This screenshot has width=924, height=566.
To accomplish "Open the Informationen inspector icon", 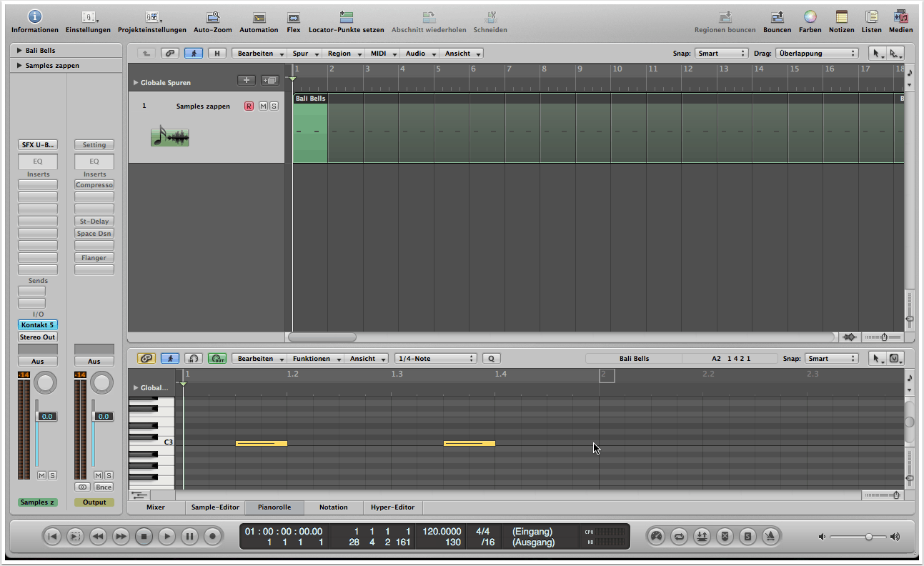I will pos(34,17).
